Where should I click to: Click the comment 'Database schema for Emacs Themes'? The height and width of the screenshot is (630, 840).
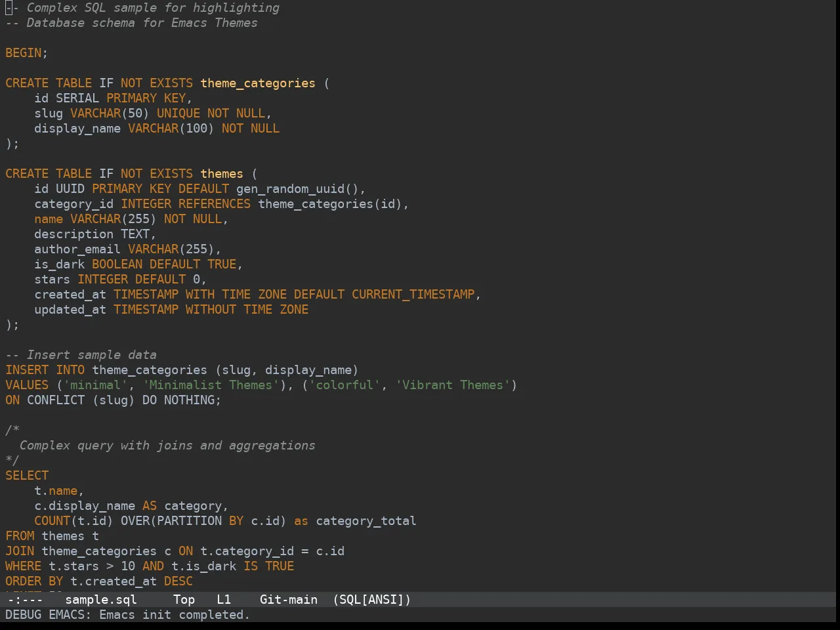click(x=131, y=23)
